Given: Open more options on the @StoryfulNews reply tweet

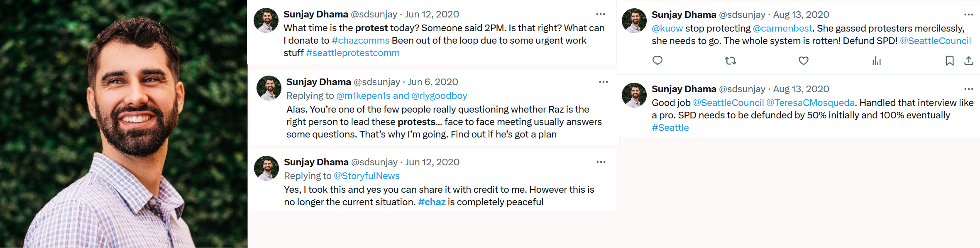Looking at the screenshot, I should click(x=601, y=162).
